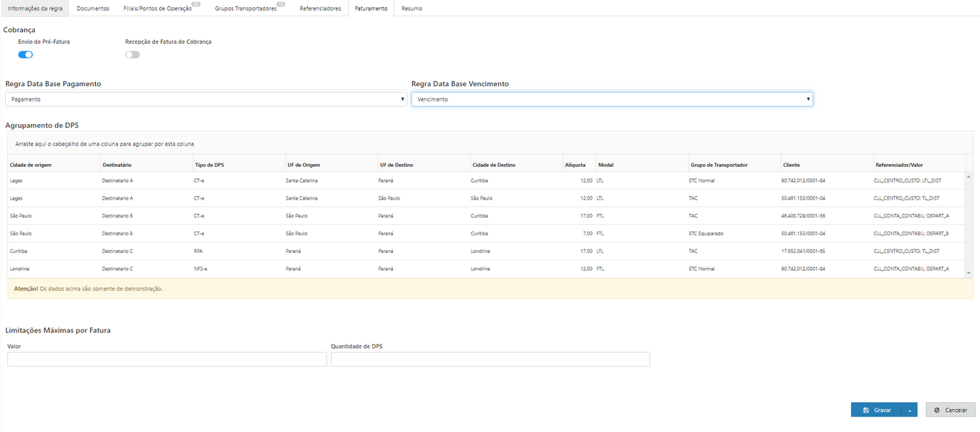The image size is (980, 432).
Task: Enable Recepção de Fatura de Cobrança switch
Action: pyautogui.click(x=132, y=54)
